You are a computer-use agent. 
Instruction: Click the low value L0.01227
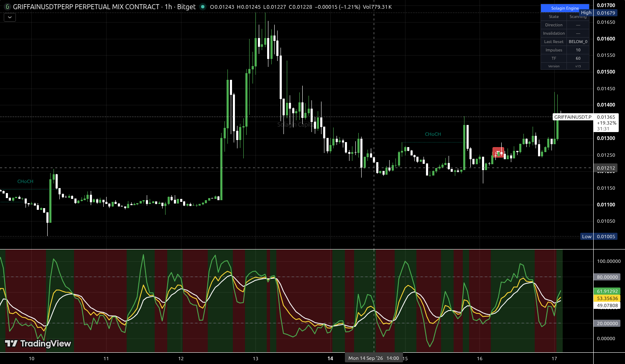click(275, 7)
